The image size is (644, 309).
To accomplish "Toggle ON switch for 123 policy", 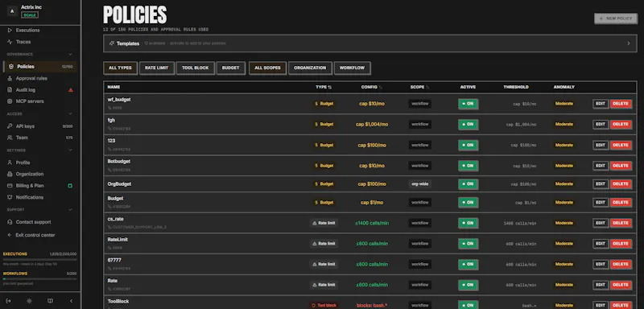I will click(x=468, y=146).
